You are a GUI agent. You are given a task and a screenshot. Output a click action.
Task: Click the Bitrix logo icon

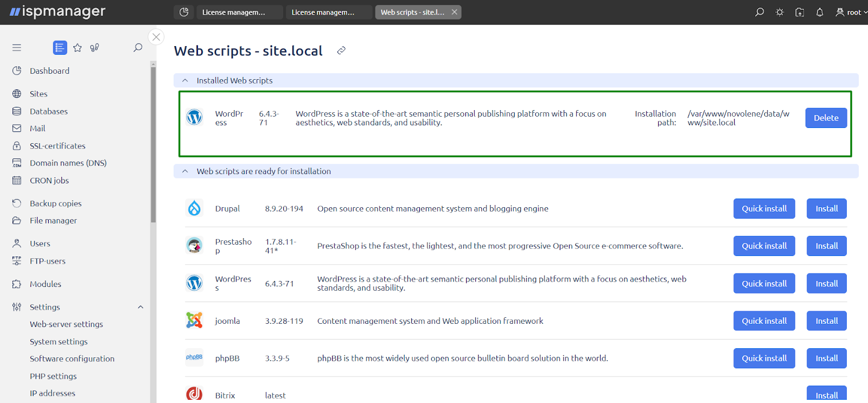194,394
